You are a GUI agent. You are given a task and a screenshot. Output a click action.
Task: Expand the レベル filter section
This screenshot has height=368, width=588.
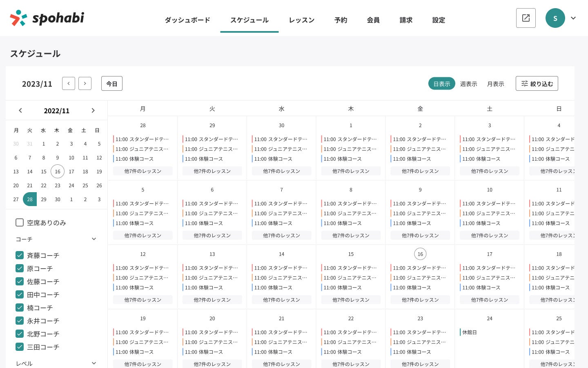94,363
